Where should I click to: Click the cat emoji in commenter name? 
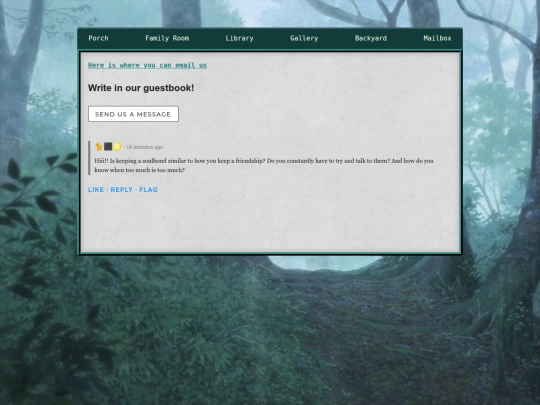[99, 147]
